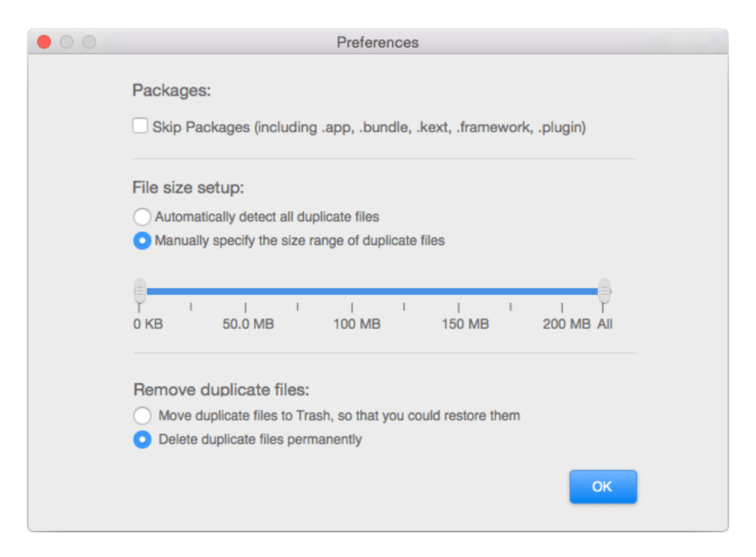756x557 pixels.
Task: Click slider tick between 100 MB and 150 MB
Action: [x=404, y=306]
